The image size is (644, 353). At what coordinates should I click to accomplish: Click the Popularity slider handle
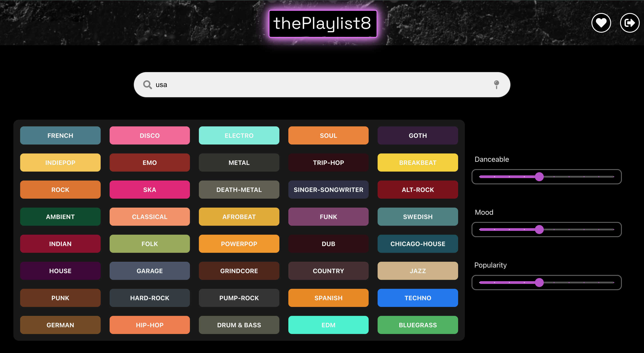[539, 283]
